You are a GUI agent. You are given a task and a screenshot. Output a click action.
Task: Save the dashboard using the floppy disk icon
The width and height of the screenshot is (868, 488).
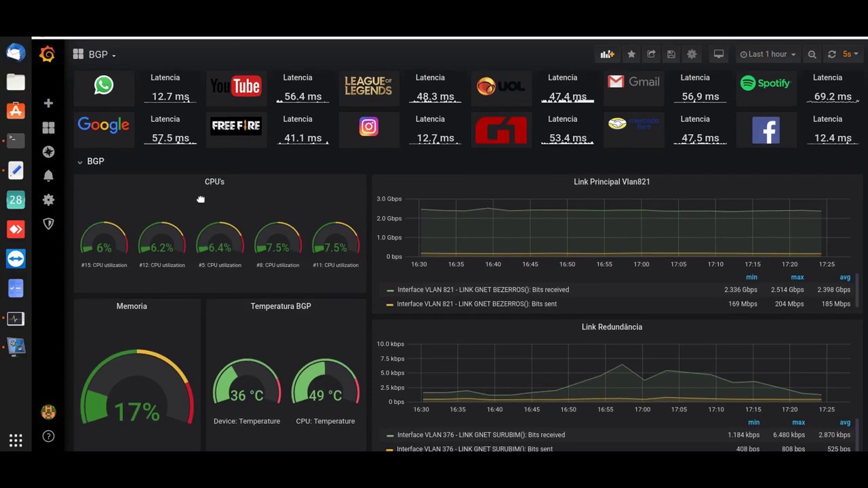(x=671, y=54)
